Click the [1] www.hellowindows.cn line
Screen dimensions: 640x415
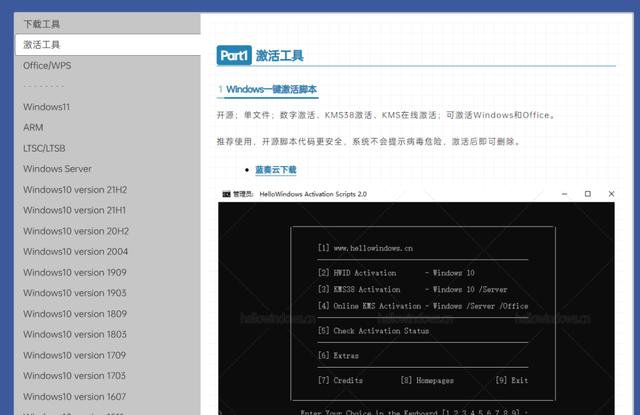[365, 248]
